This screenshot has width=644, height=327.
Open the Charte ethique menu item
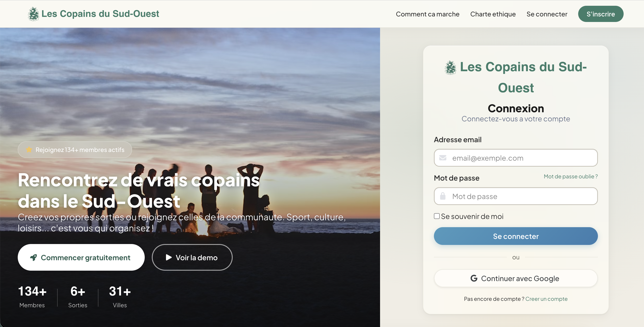(493, 14)
